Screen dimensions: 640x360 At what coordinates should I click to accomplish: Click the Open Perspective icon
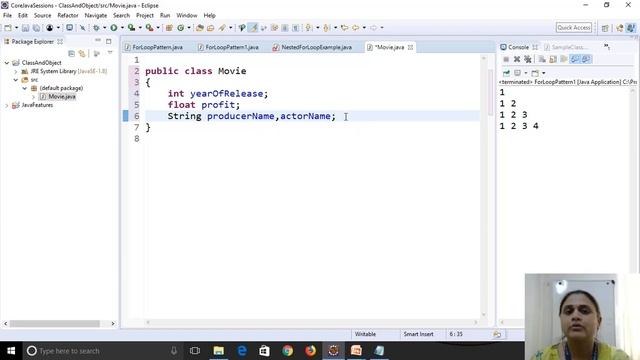[x=605, y=28]
